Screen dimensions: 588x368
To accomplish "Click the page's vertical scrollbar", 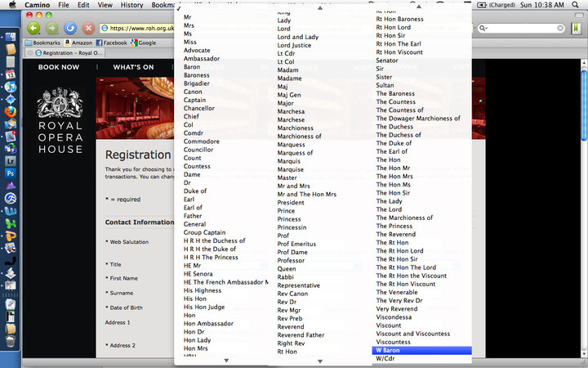I will pos(583,204).
